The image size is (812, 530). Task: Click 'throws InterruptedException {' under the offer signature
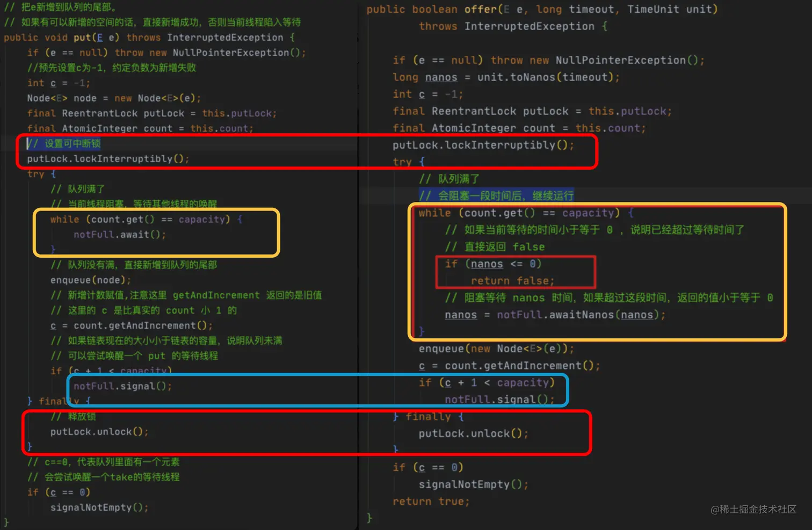tap(513, 26)
